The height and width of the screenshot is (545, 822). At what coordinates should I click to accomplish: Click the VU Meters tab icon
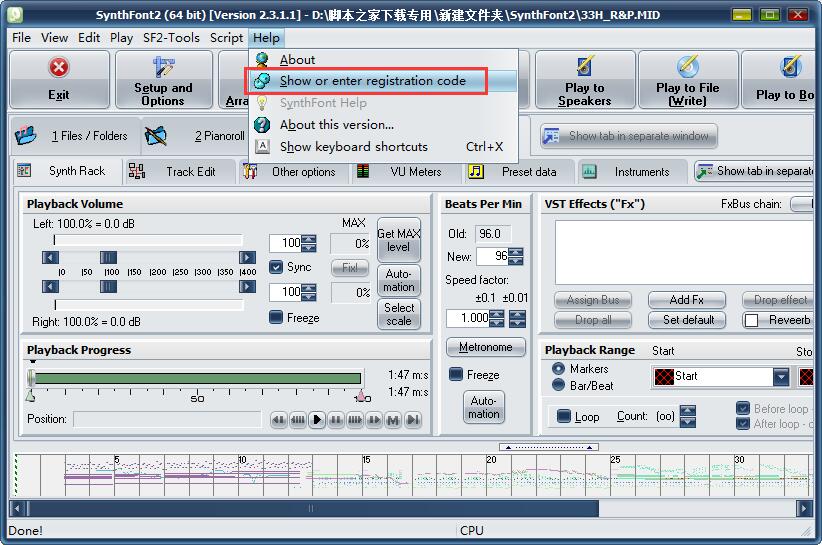coord(362,171)
